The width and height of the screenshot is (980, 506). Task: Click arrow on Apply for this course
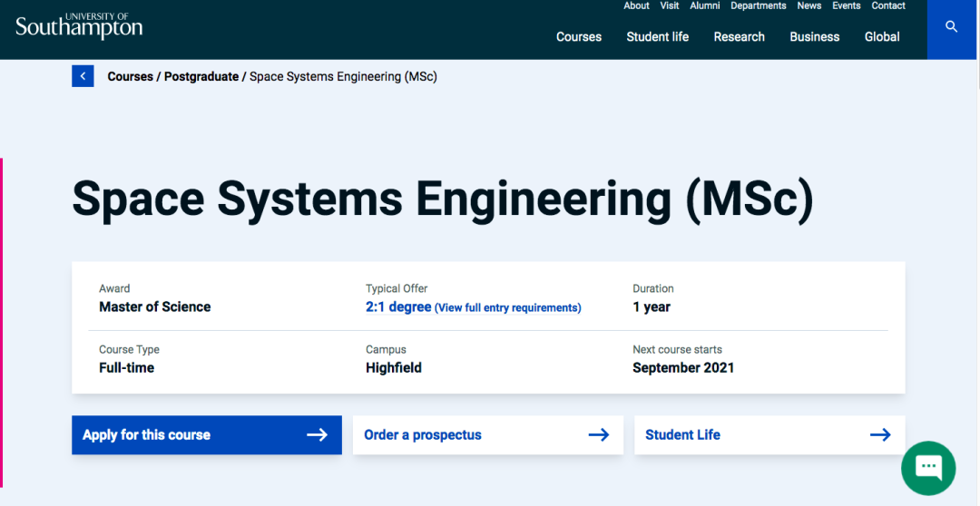pos(318,434)
